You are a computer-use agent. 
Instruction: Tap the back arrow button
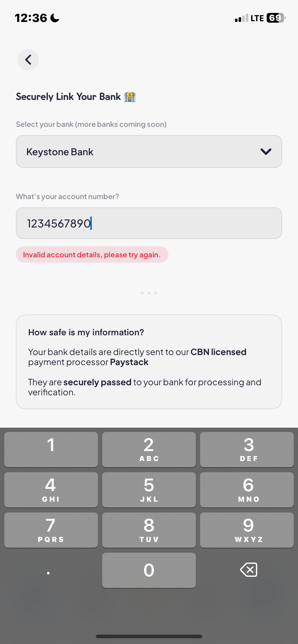(28, 60)
